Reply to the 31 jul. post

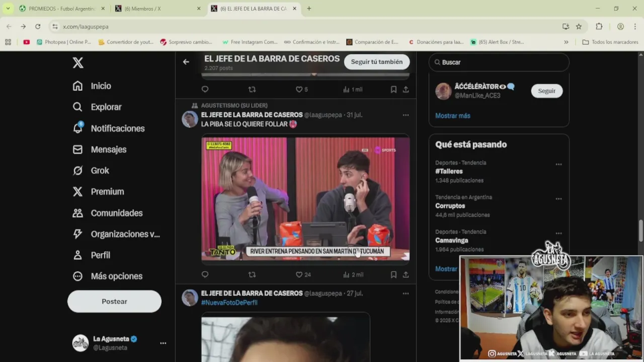205,275
